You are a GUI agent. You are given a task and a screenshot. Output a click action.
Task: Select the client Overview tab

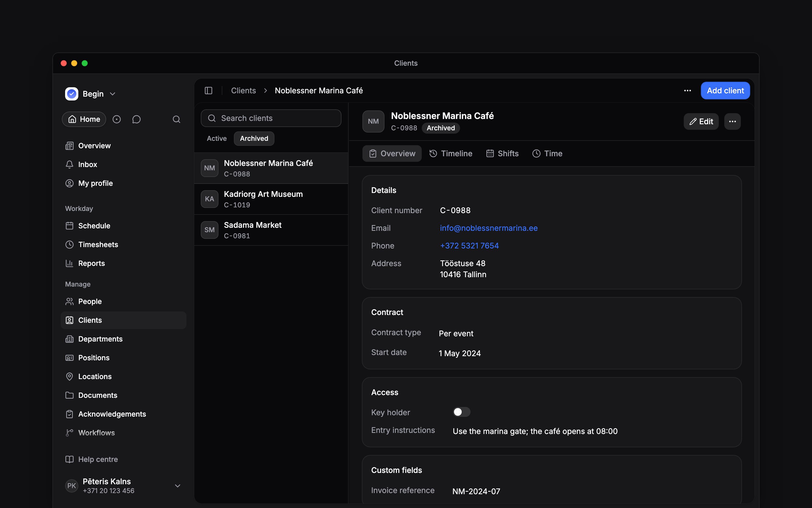pos(392,154)
